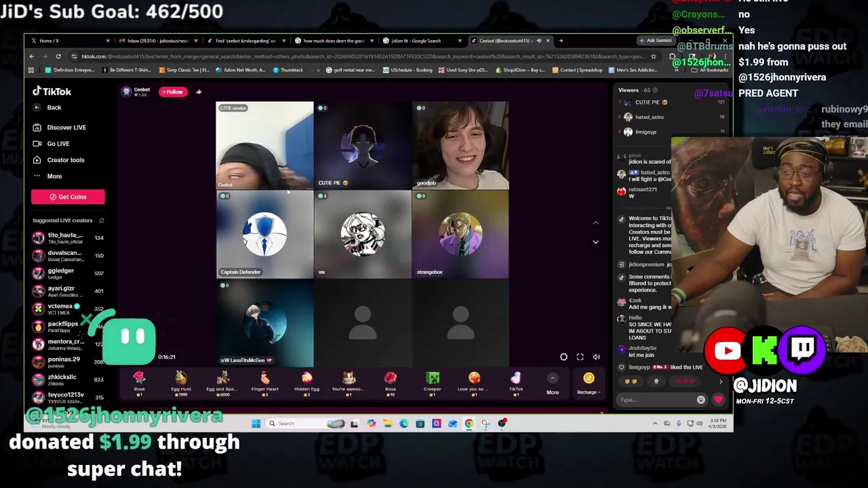The height and width of the screenshot is (488, 868).
Task: Open the poninas.29 suggested live creator
Action: [68, 361]
